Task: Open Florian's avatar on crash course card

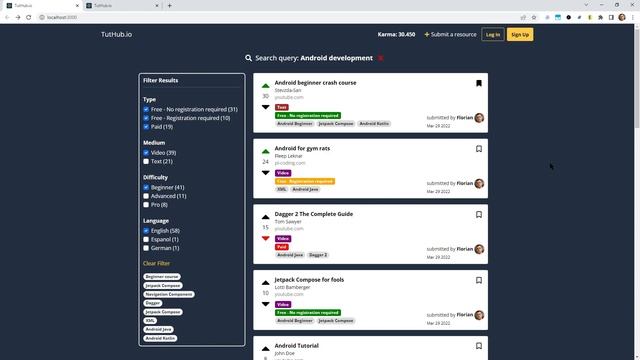Action: pos(479,118)
